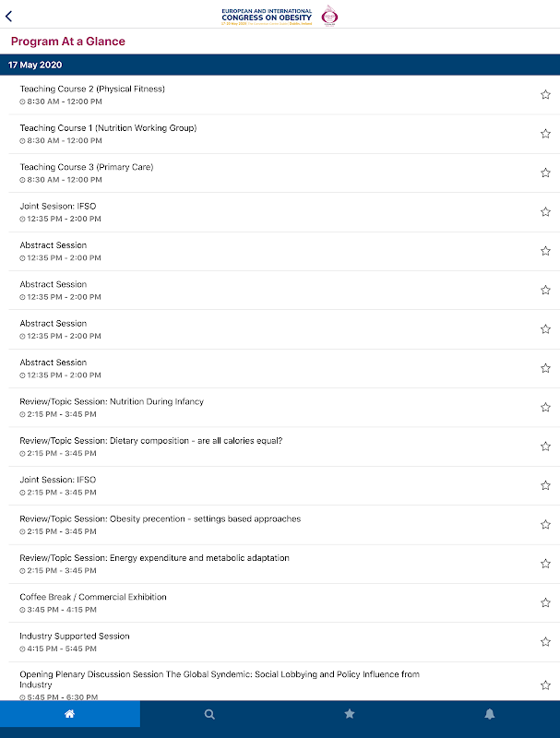560x738 pixels.
Task: Star the Industry Supported Session
Action: pos(545,642)
